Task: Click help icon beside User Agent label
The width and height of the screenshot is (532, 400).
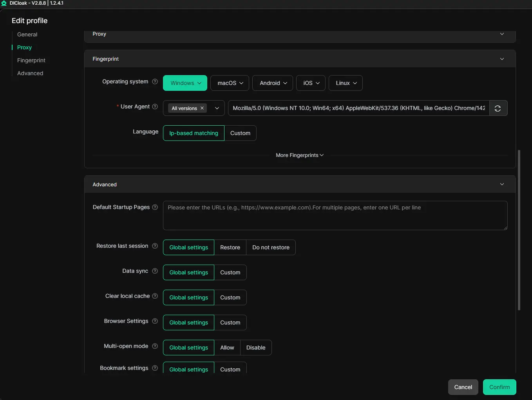Action: (x=155, y=107)
